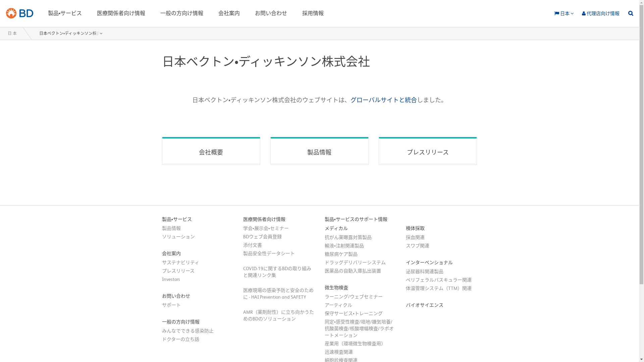644x362 pixels.
Task: Open the 製品•サービス top menu
Action: coord(65,13)
